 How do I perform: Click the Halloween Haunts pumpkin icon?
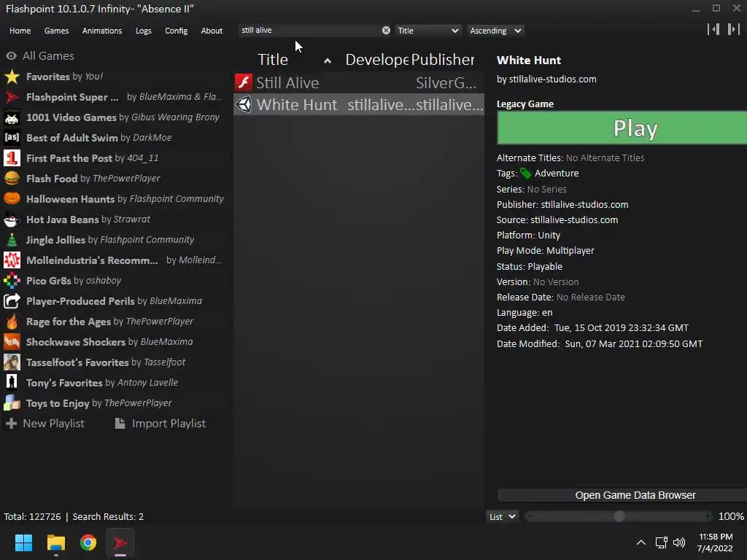[x=12, y=199]
